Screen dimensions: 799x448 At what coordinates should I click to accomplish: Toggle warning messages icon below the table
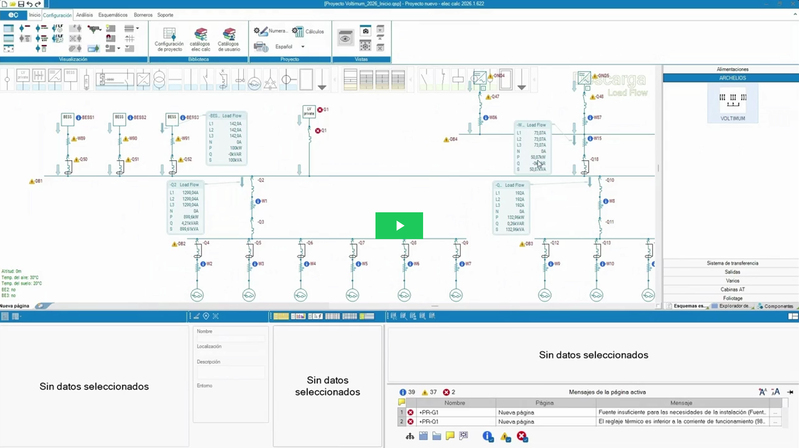505,436
